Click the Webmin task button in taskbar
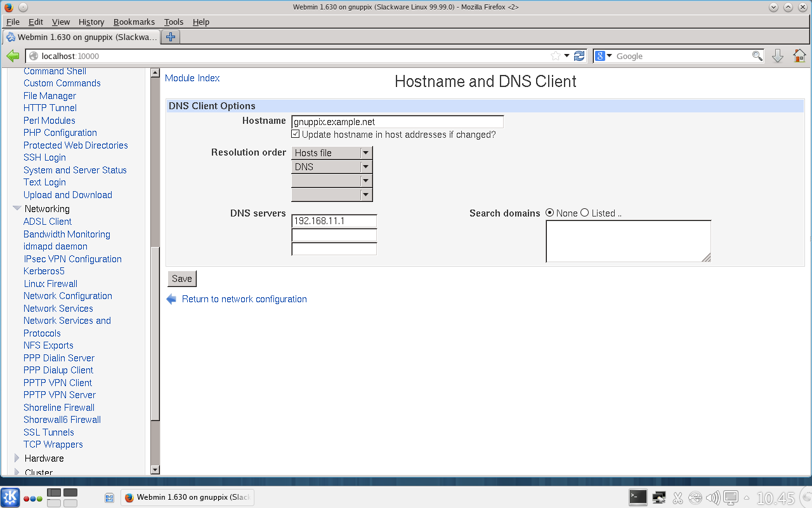Image resolution: width=812 pixels, height=508 pixels. coord(187,497)
